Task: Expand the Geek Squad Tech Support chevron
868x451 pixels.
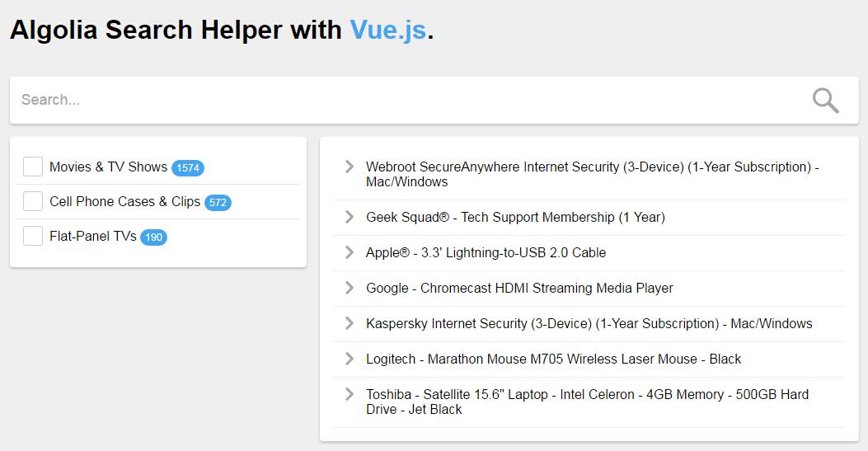Action: [x=350, y=217]
